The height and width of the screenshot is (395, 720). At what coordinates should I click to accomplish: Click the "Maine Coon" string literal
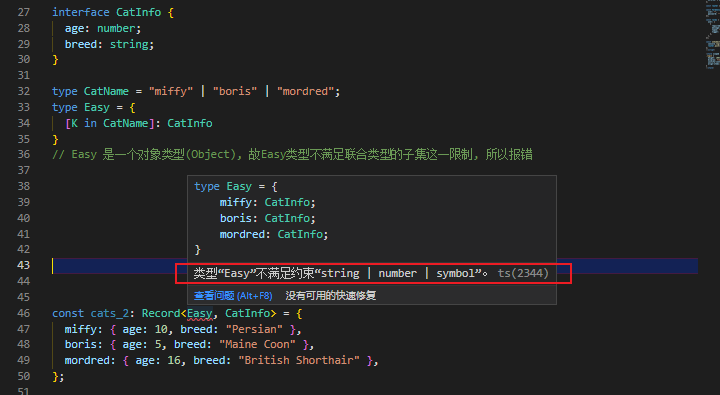(x=258, y=344)
